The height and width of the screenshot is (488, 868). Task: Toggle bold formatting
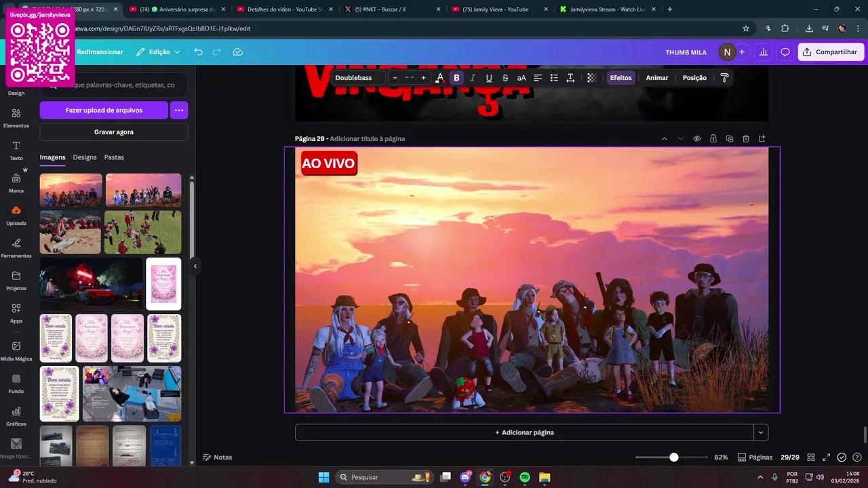point(456,78)
